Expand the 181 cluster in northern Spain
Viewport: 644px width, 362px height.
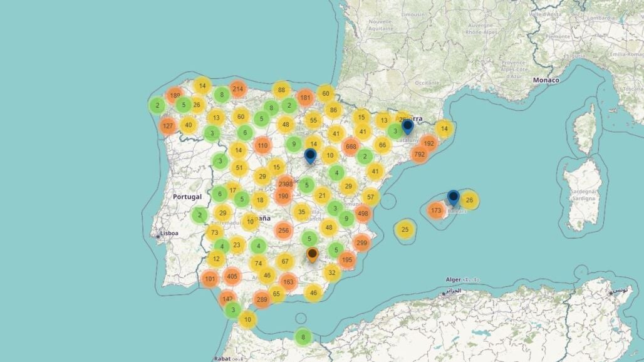pyautogui.click(x=305, y=98)
